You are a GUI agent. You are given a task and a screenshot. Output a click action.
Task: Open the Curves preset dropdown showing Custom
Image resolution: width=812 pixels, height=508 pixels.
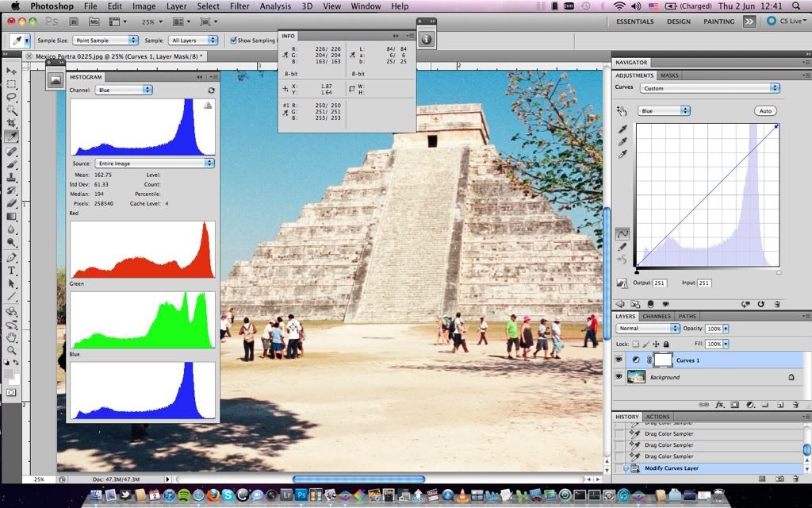pos(709,88)
